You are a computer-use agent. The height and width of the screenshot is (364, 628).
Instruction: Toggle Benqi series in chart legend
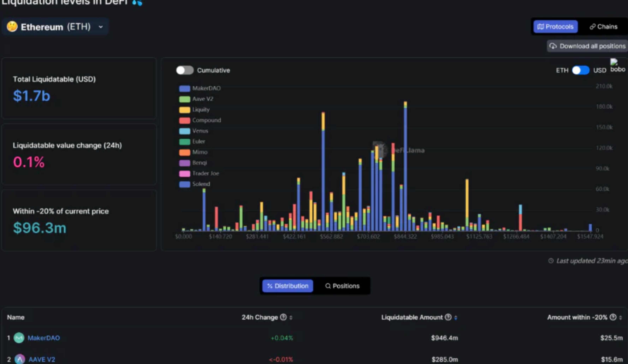(x=193, y=163)
